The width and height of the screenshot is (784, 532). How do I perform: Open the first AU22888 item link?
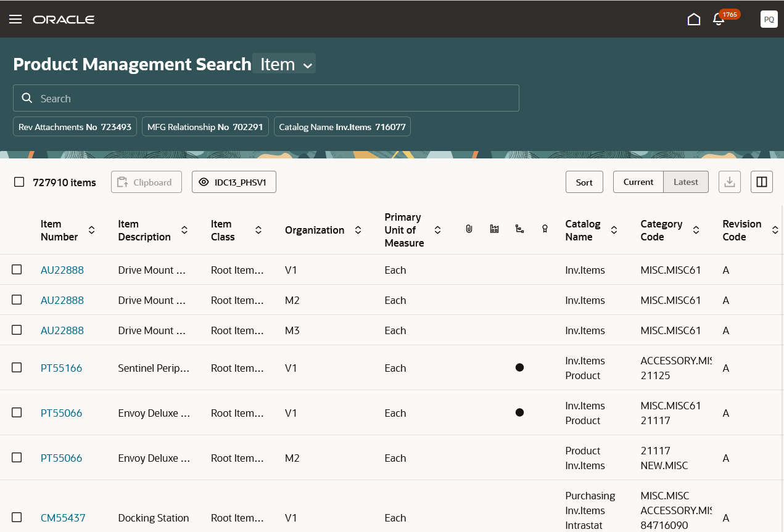coord(62,270)
